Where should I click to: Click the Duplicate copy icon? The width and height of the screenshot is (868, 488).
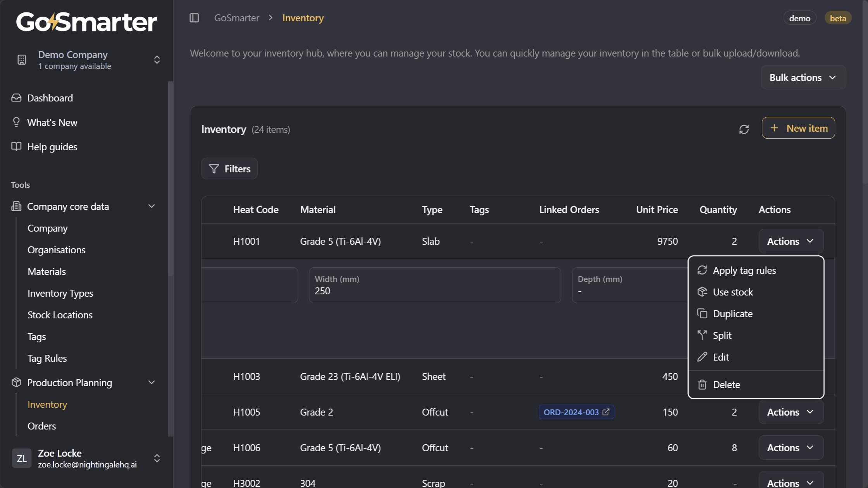702,313
